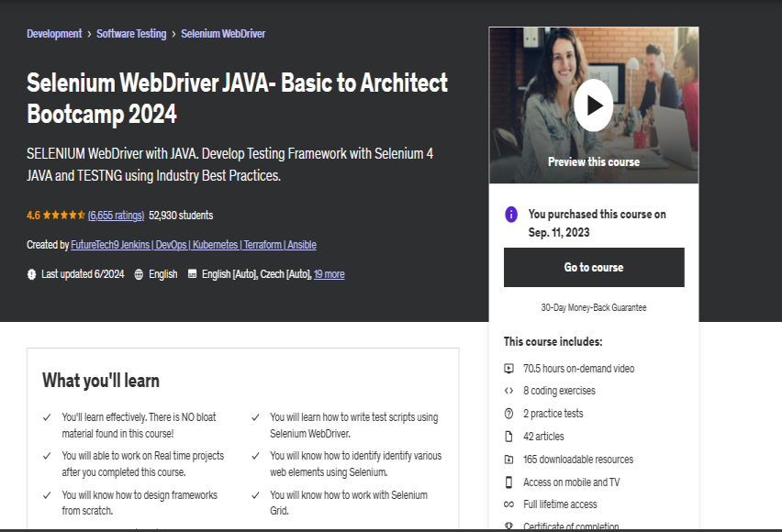This screenshot has height=532, width=782.
Task: Play the course preview video
Action: 594,105
